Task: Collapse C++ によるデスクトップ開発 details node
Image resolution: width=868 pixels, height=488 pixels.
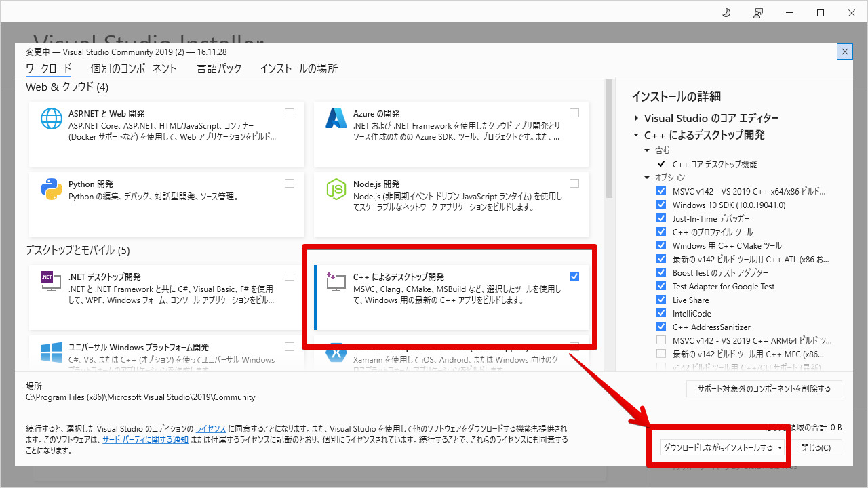Action: point(637,135)
